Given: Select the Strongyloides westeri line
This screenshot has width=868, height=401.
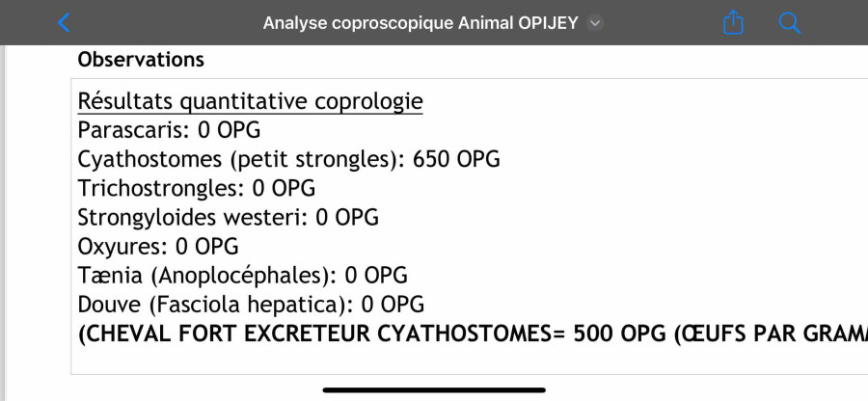Looking at the screenshot, I should coord(228,218).
